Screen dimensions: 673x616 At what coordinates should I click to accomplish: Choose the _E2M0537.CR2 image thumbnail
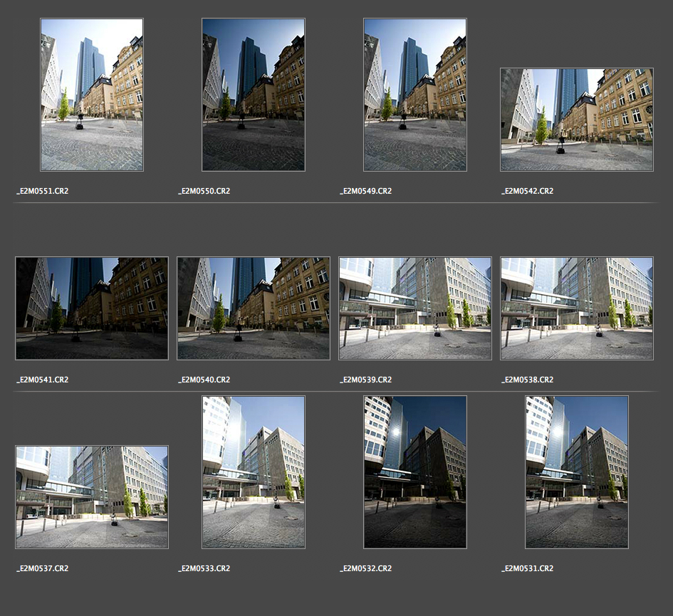[x=92, y=497]
